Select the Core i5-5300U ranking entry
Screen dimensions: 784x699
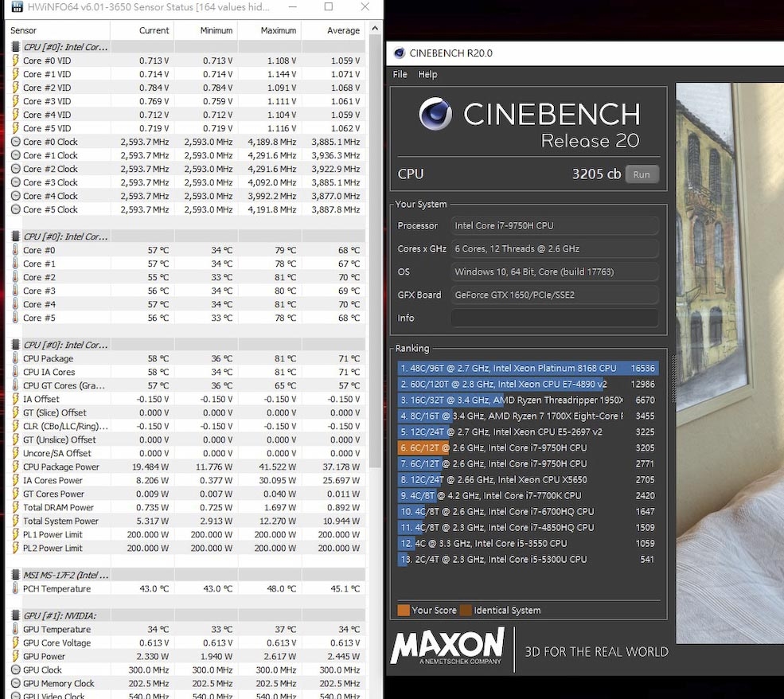click(528, 560)
